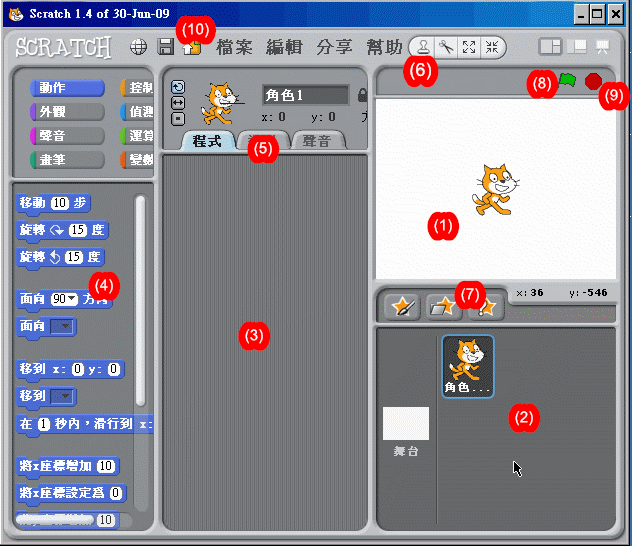The width and height of the screenshot is (632, 546).
Task: Select the grow sprite tool
Action: point(469,47)
